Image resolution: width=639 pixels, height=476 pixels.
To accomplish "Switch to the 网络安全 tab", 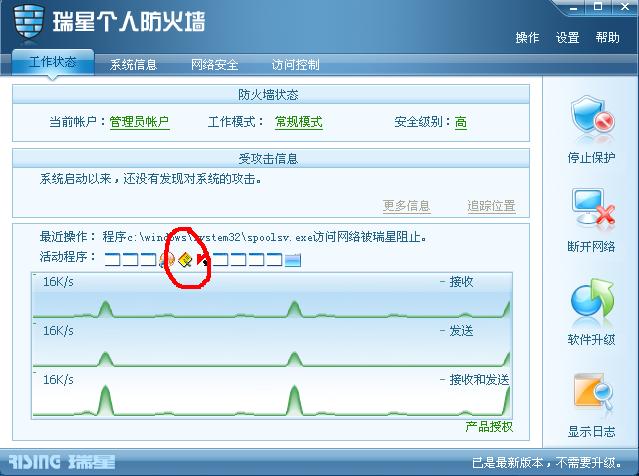I will click(x=215, y=64).
